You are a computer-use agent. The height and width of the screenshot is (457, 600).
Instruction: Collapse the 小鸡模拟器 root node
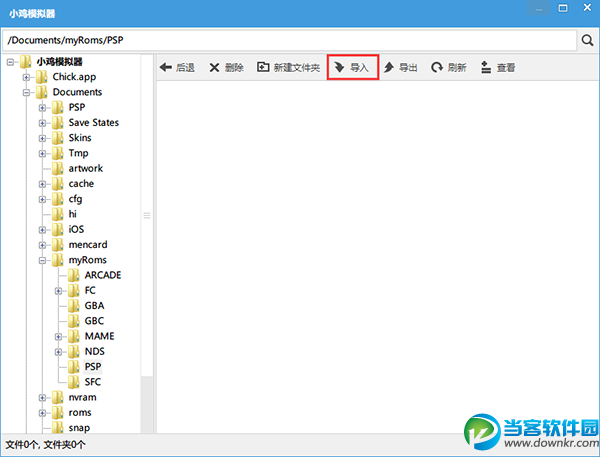(x=10, y=62)
